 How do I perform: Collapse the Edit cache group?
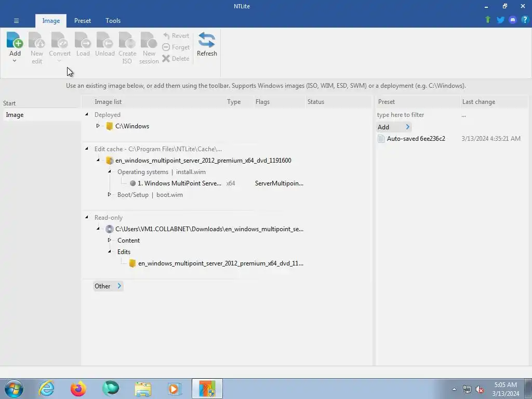click(x=87, y=149)
